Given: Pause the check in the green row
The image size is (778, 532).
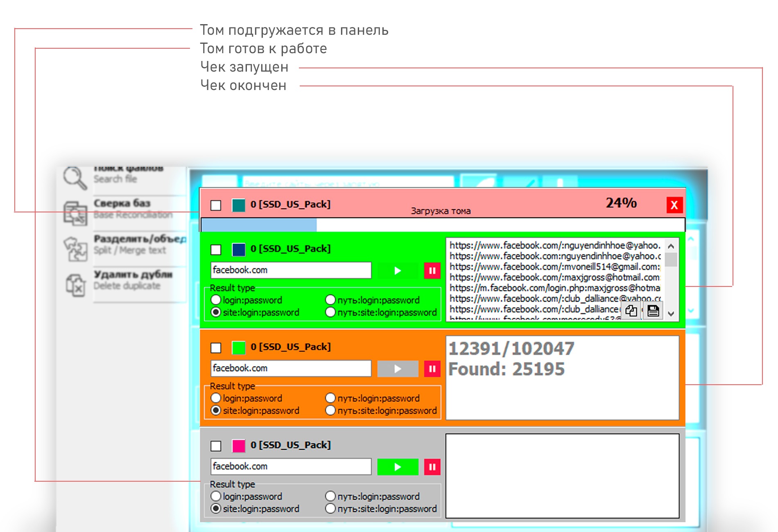Looking at the screenshot, I should click(432, 271).
